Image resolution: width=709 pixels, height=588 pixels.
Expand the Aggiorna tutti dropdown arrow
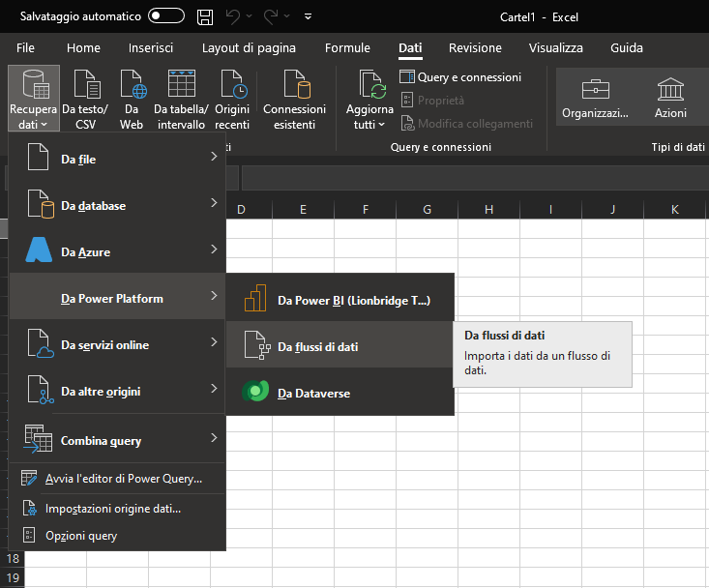[x=381, y=125]
